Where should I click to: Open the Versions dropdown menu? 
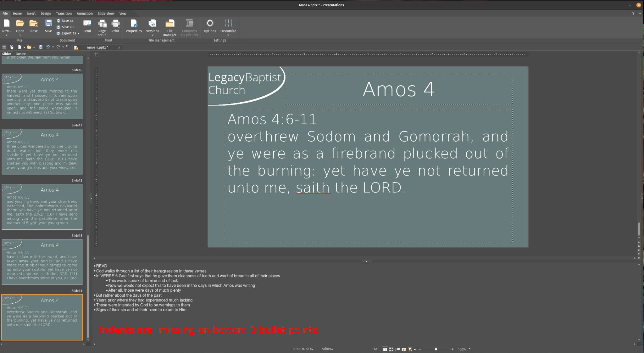[153, 28]
